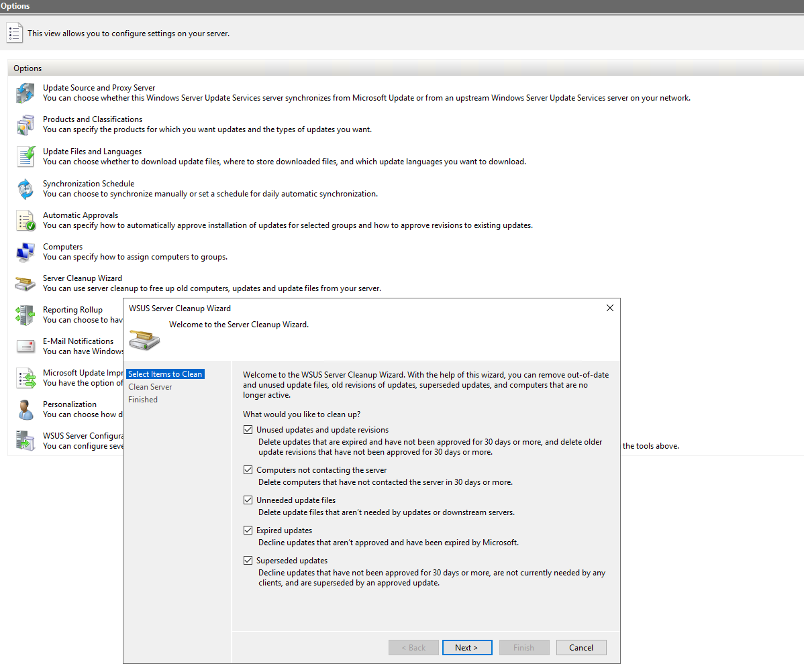Uncheck Unused updates and update revisions
804x672 pixels.
248,430
